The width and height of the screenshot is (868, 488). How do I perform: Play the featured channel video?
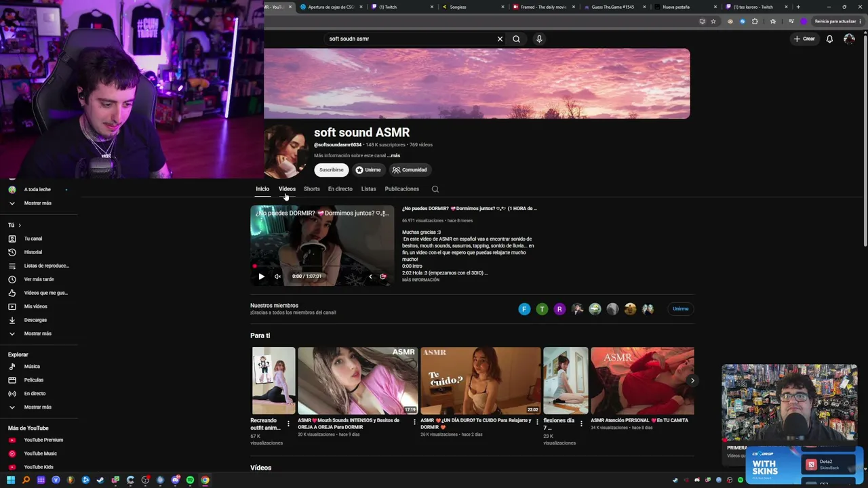(x=261, y=277)
